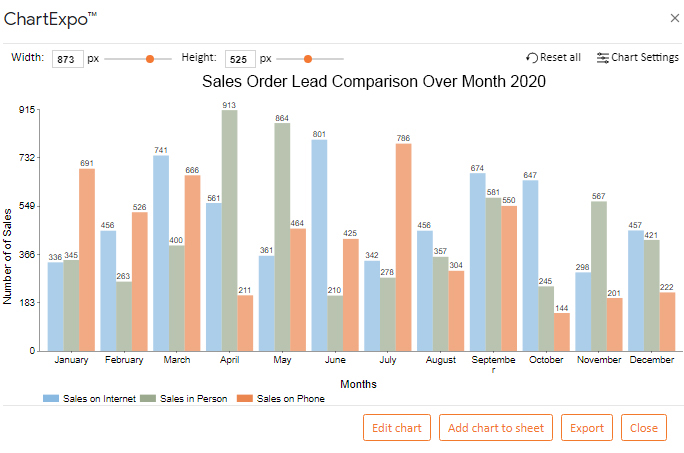This screenshot has width=684, height=453.
Task: Select the chart title text
Action: point(374,82)
